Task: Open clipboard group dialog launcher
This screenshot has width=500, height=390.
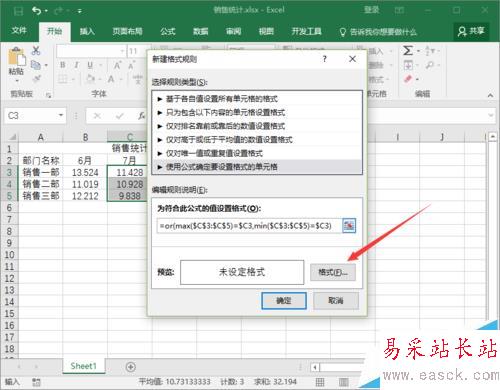Action: coord(49,95)
